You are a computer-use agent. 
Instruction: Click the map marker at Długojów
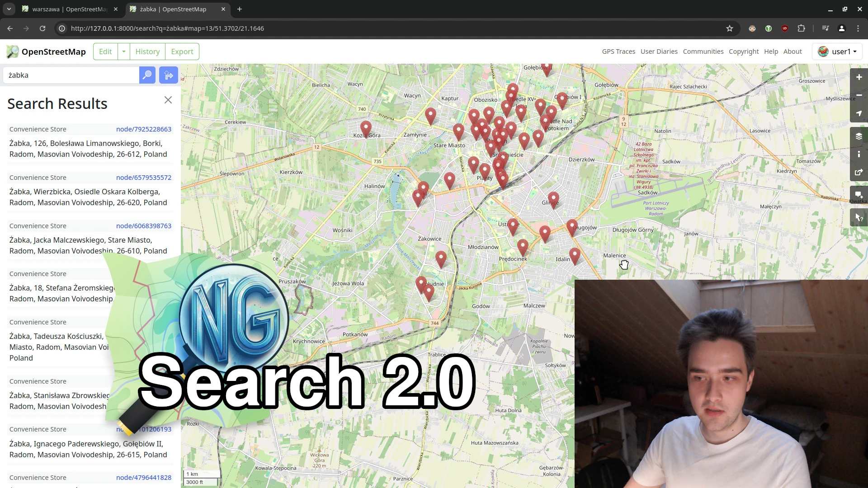tap(572, 227)
